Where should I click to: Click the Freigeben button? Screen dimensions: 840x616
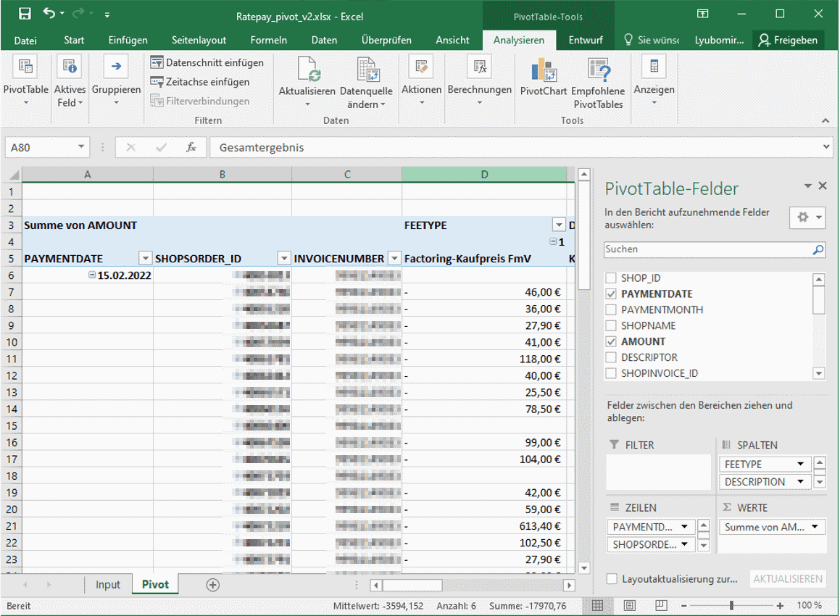(789, 40)
